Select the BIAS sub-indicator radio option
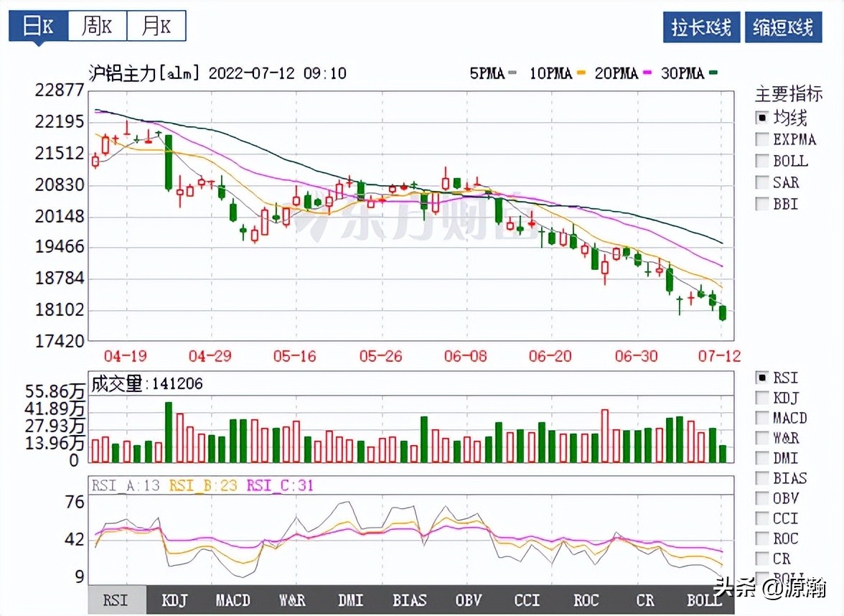The image size is (844, 616). tap(761, 478)
